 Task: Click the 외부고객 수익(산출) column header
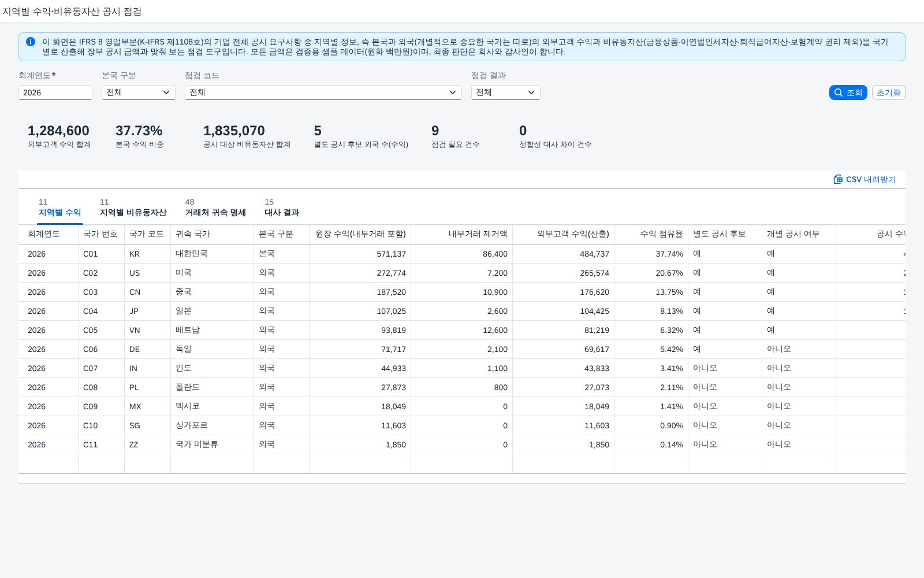click(564, 234)
